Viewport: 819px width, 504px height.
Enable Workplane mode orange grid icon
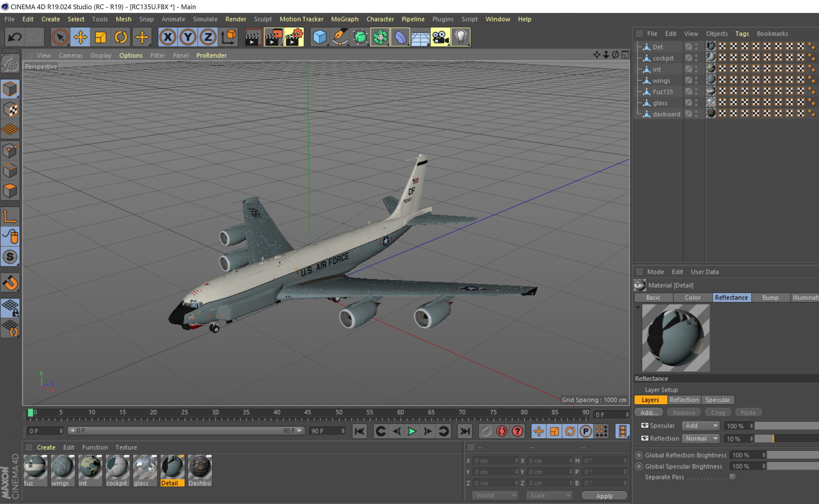10,129
